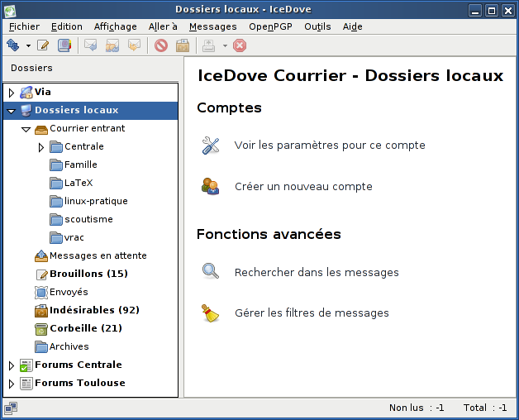Select the LaTeX folder
The image size is (519, 420).
(72, 183)
